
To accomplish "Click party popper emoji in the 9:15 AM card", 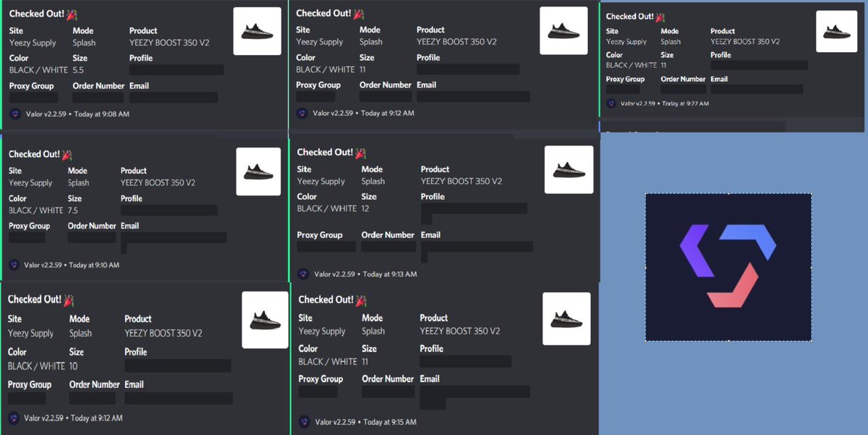I will (361, 300).
